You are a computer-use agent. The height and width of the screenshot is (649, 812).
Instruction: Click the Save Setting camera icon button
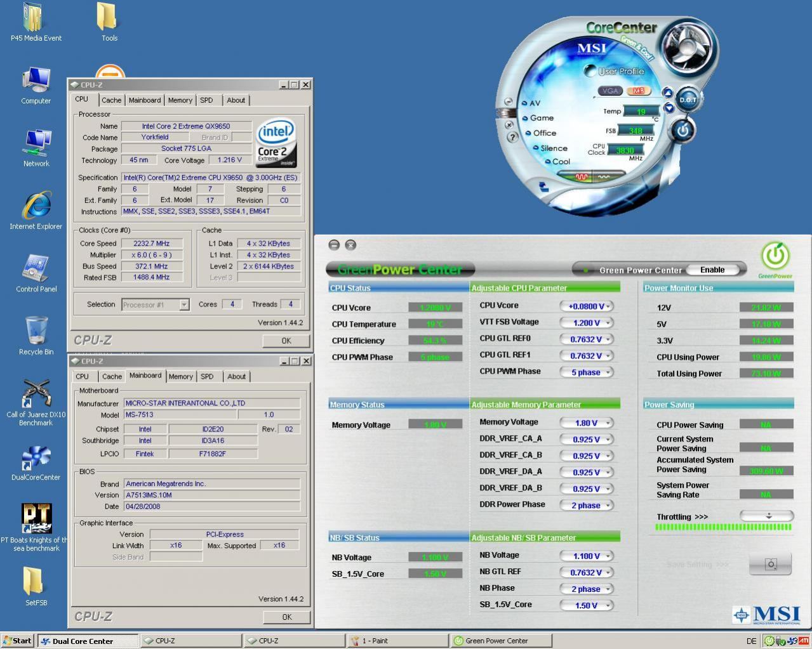[x=770, y=564]
